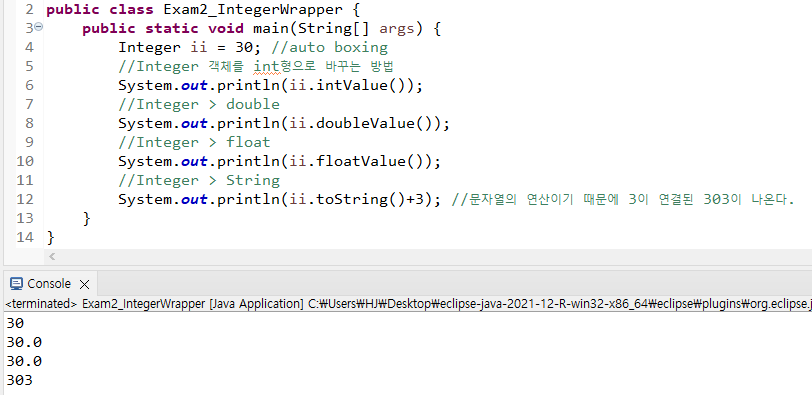Click the //Integer > String comment
The width and height of the screenshot is (812, 395).
pyautogui.click(x=199, y=180)
